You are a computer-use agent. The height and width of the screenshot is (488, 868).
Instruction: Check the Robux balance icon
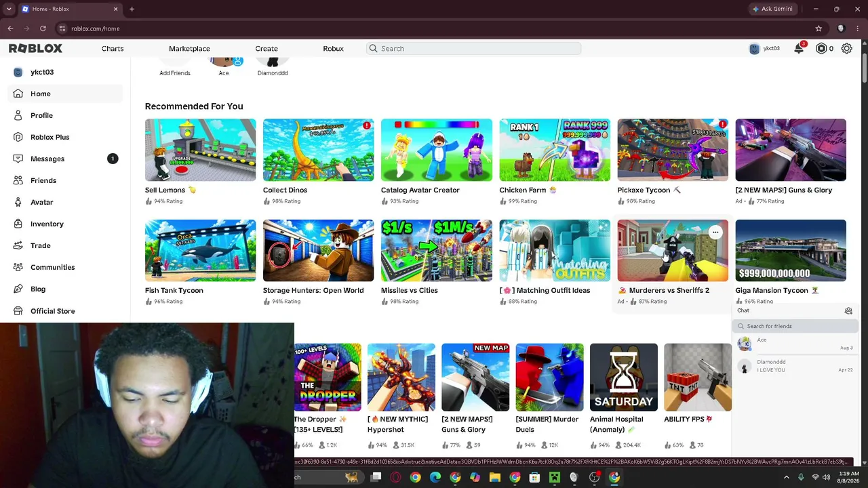point(821,49)
